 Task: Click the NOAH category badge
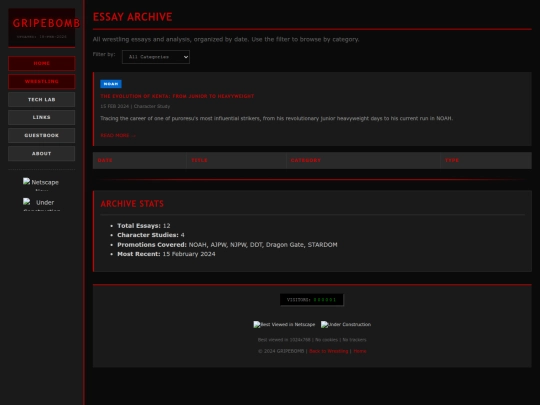coord(111,84)
